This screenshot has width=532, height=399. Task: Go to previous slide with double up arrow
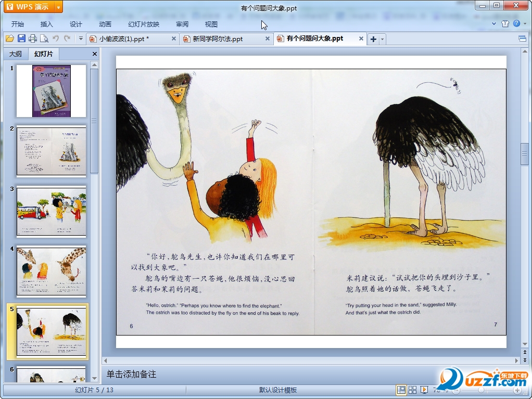click(x=525, y=352)
